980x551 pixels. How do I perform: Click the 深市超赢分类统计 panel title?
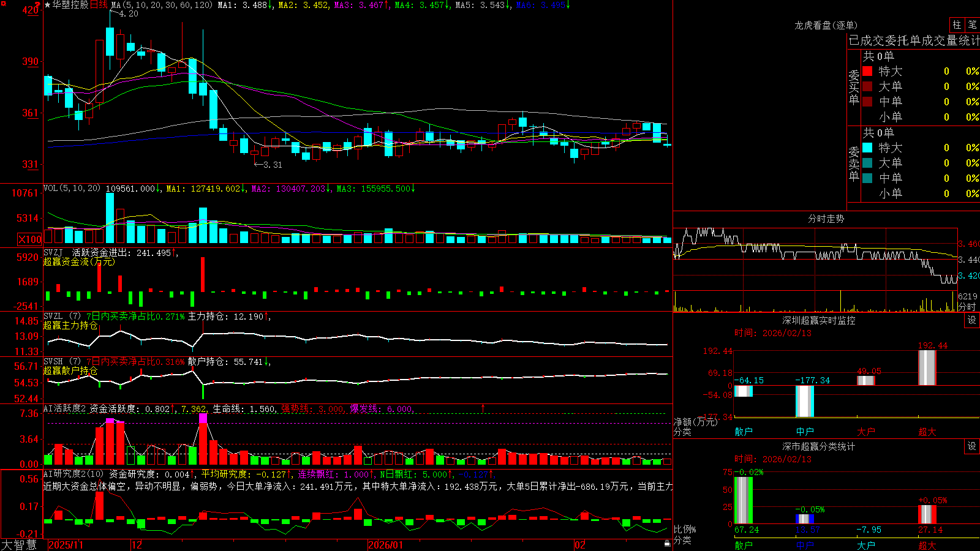pyautogui.click(x=818, y=446)
